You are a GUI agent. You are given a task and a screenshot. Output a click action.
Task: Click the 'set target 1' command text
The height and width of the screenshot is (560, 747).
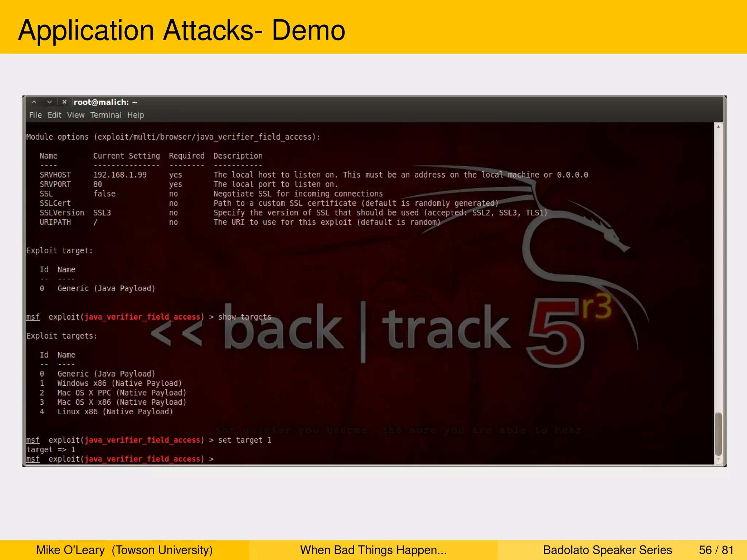click(245, 440)
